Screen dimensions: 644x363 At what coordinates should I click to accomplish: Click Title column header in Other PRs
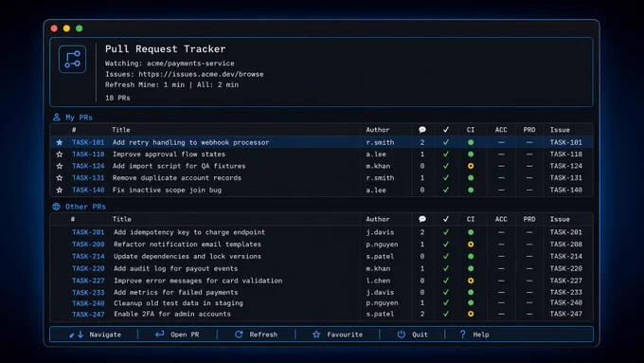(x=121, y=220)
